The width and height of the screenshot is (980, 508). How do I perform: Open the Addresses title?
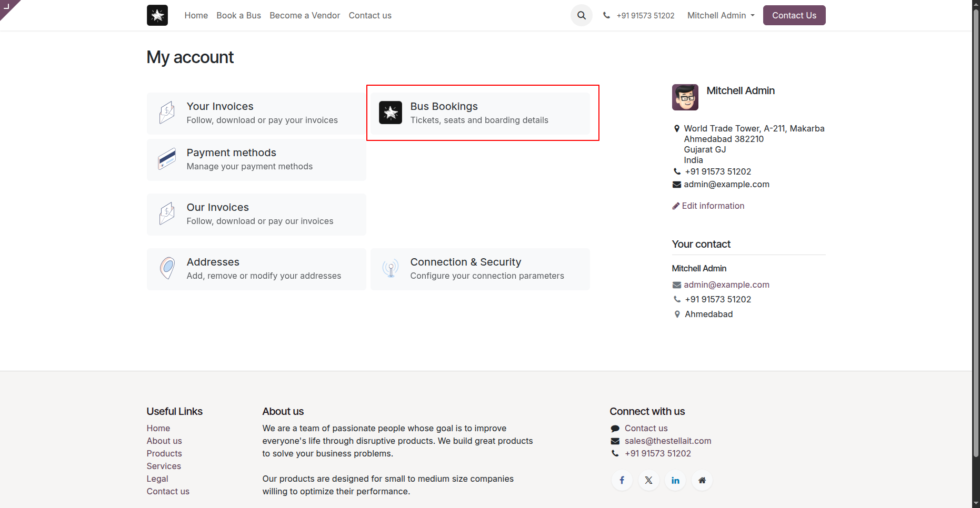213,262
